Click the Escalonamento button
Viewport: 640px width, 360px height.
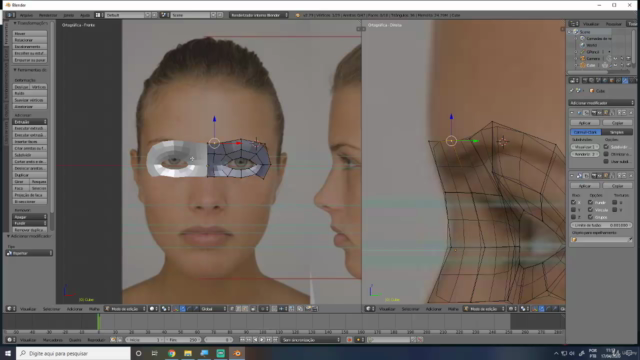(30, 47)
